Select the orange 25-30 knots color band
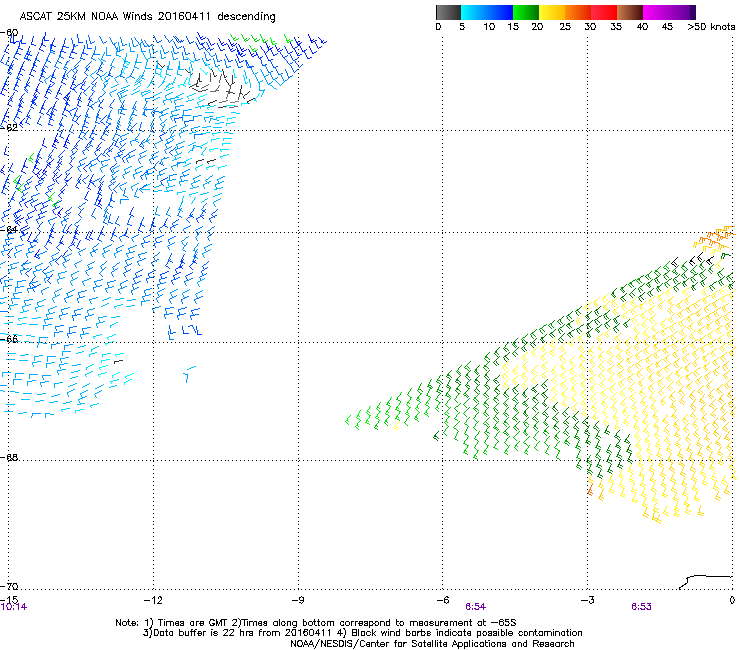 pos(578,12)
